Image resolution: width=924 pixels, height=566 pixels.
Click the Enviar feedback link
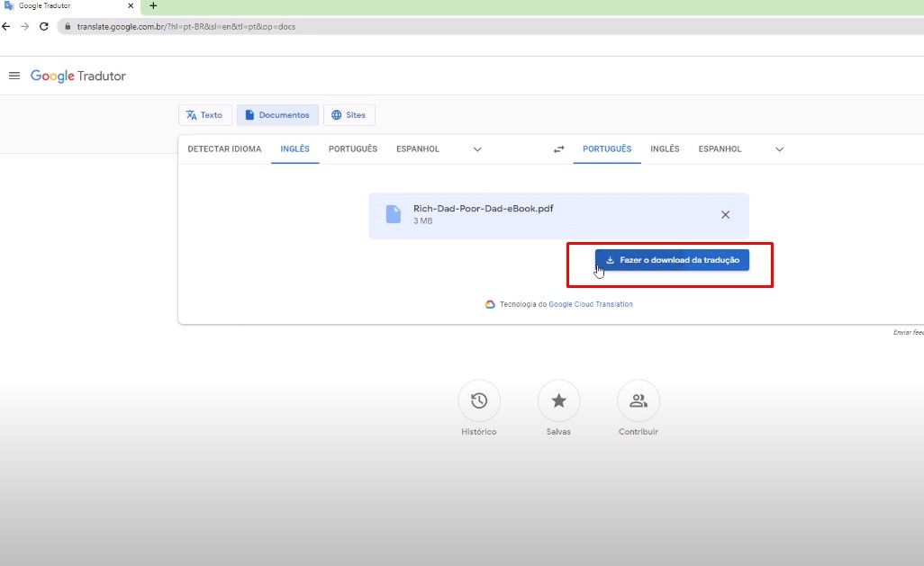[908, 333]
